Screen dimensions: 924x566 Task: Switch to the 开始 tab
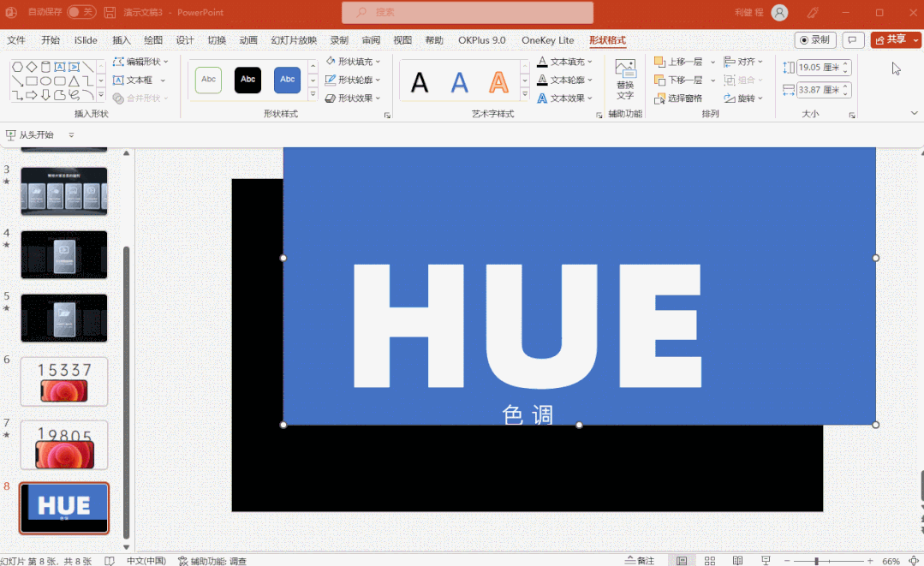(x=50, y=40)
